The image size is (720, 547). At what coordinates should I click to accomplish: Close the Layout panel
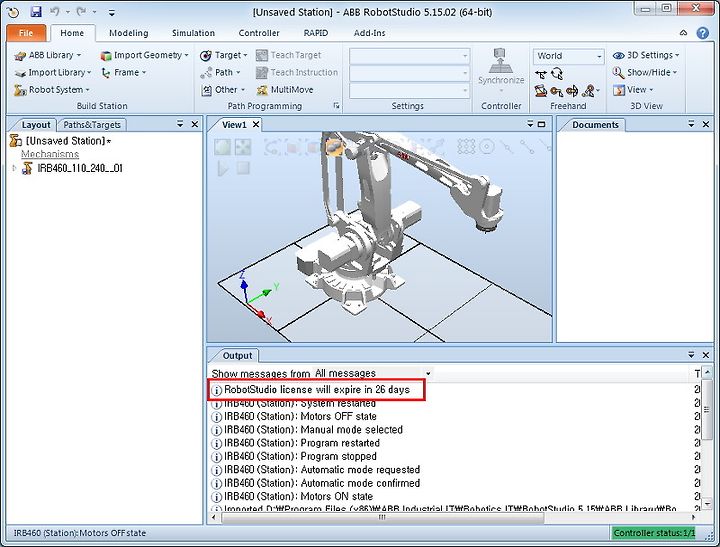point(195,124)
